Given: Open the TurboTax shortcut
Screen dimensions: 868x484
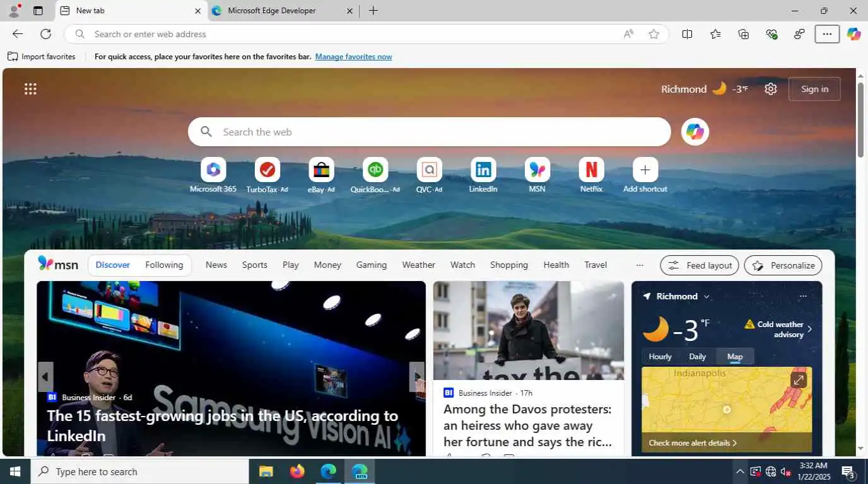Looking at the screenshot, I should (267, 175).
